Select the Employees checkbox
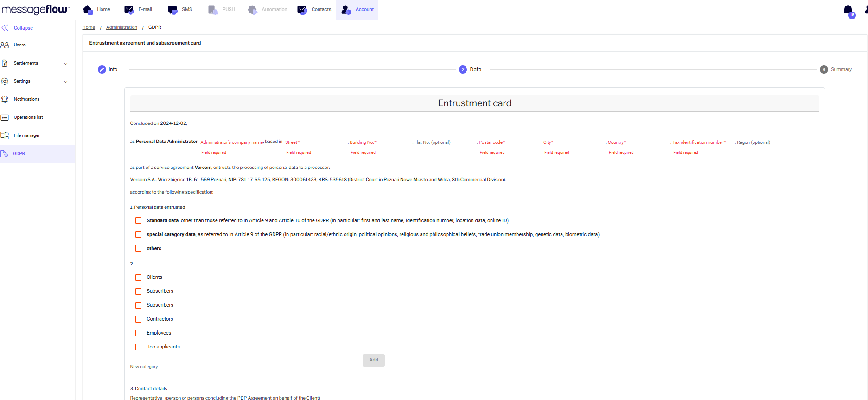Screen dimensions: 868x400 [138, 333]
